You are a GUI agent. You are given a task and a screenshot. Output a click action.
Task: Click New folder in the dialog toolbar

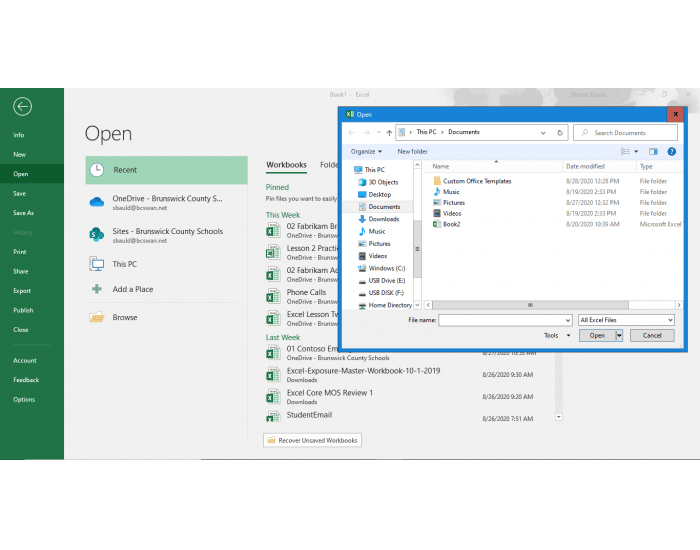[412, 152]
